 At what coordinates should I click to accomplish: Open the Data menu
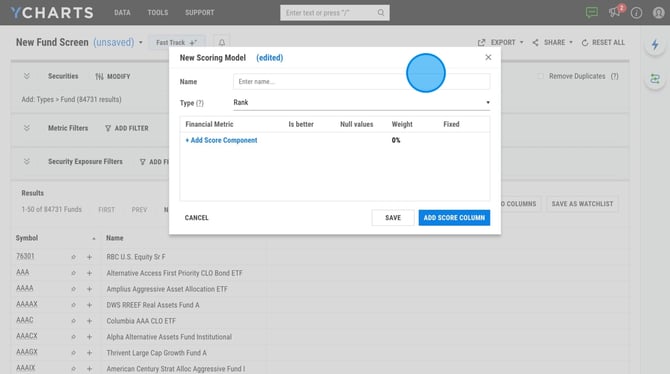pos(122,12)
